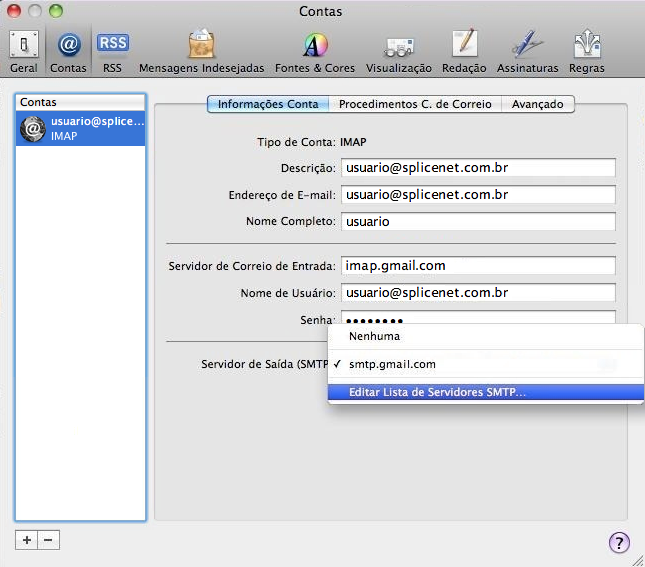Switch to the Avançado tab
The height and width of the screenshot is (567, 645).
538,104
